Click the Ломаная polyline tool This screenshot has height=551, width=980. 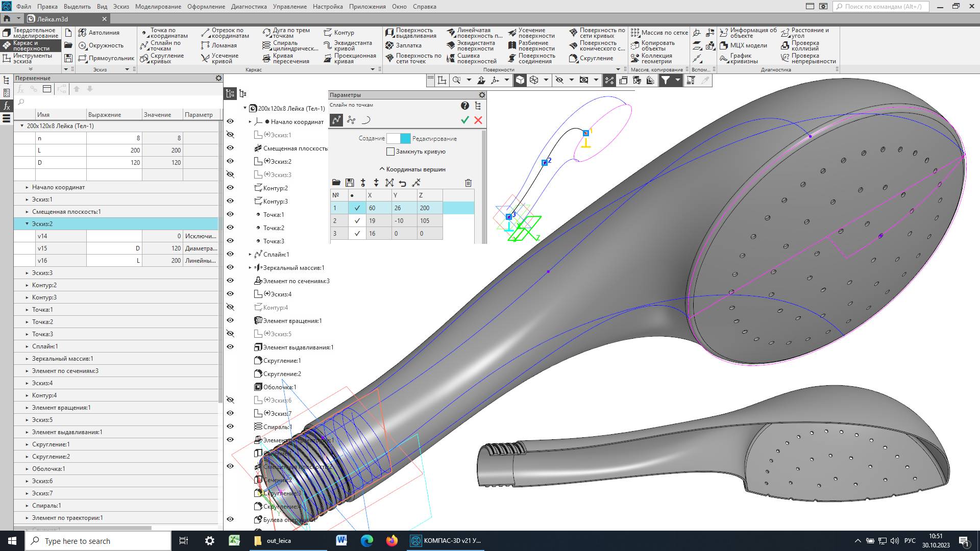coord(219,45)
